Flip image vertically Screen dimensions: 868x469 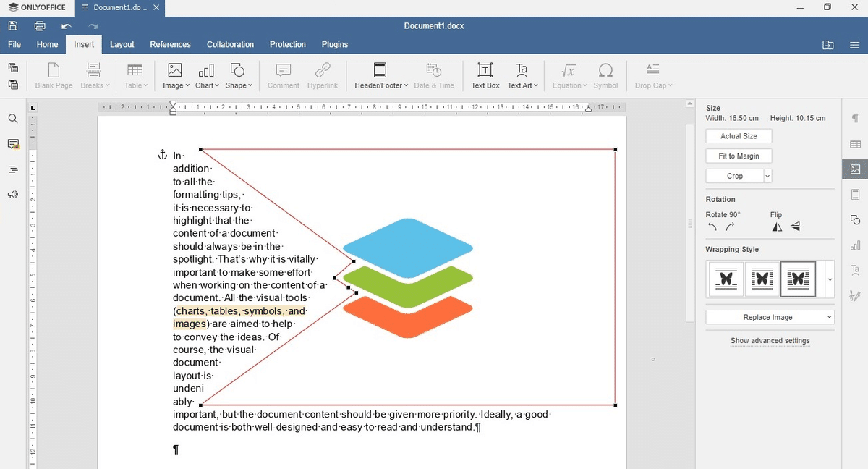point(796,227)
